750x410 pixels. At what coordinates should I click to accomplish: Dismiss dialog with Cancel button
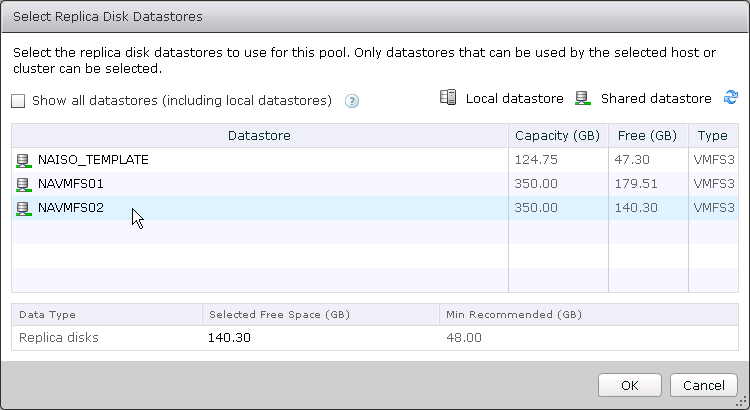pyautogui.click(x=704, y=385)
